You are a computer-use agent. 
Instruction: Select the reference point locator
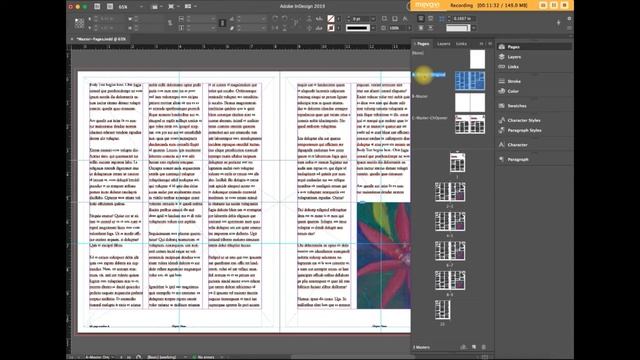point(80,23)
